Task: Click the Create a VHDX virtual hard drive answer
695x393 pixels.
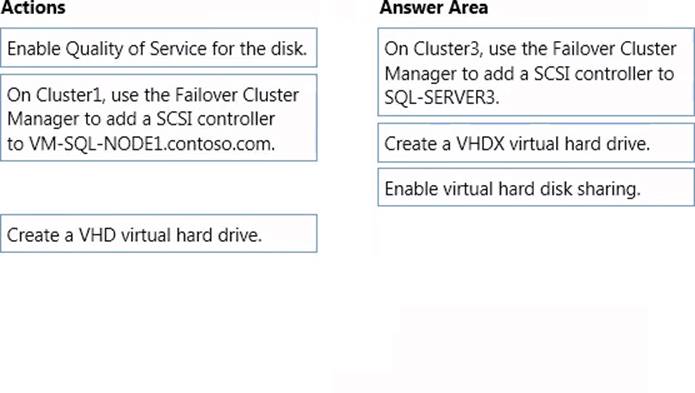Action: click(x=536, y=143)
